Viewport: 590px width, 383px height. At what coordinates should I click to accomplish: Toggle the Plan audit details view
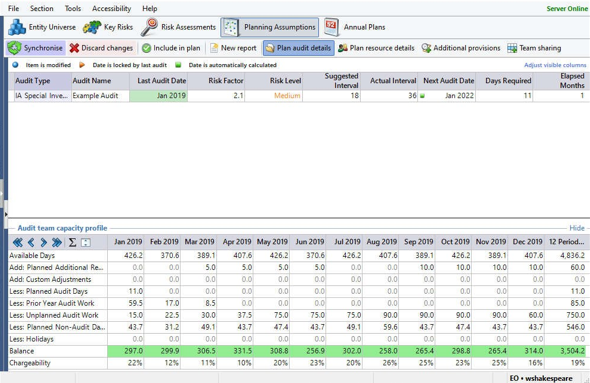pyautogui.click(x=298, y=48)
